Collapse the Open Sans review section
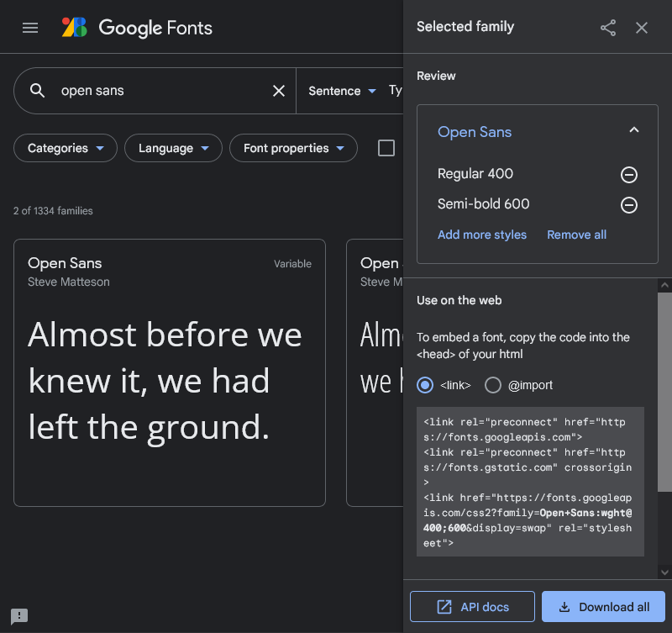This screenshot has height=633, width=672. [634, 130]
